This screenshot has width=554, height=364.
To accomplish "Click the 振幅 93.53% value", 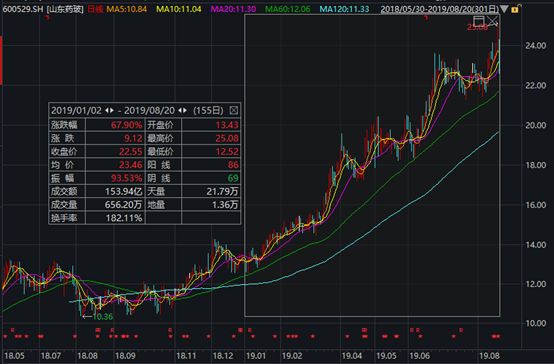I will point(126,178).
